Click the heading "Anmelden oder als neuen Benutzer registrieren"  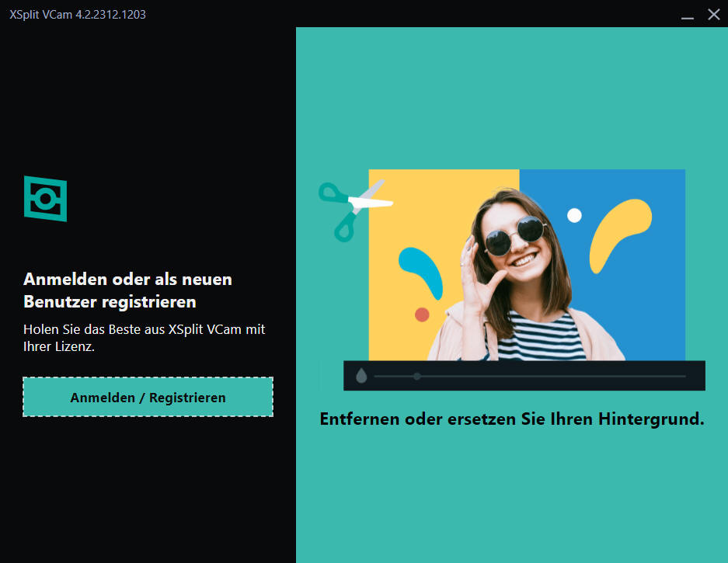[127, 290]
